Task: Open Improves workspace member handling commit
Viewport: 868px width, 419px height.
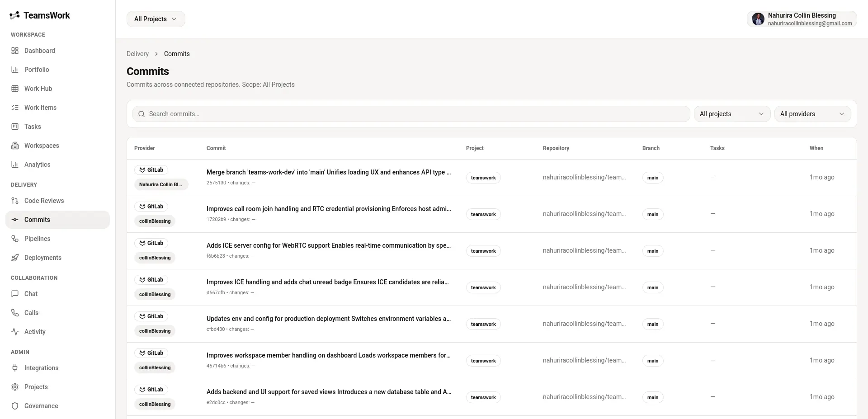Action: click(x=329, y=355)
